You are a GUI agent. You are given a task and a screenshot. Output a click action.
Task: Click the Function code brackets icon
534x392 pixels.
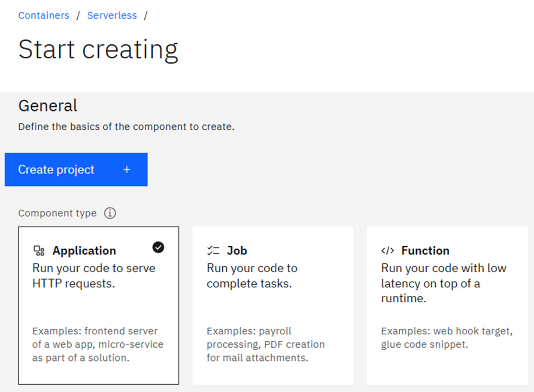click(x=387, y=251)
